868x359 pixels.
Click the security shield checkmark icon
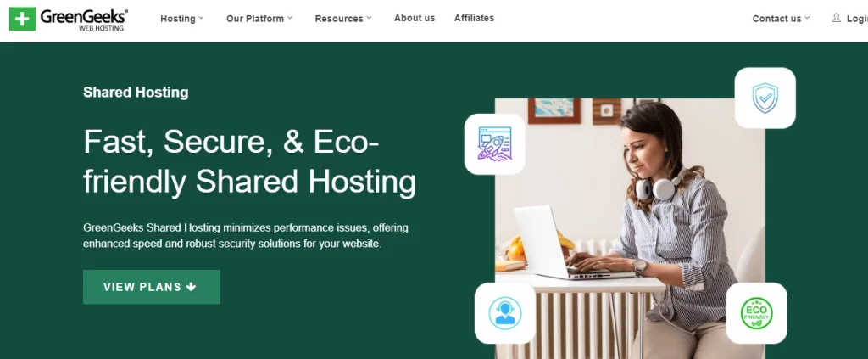(765, 98)
